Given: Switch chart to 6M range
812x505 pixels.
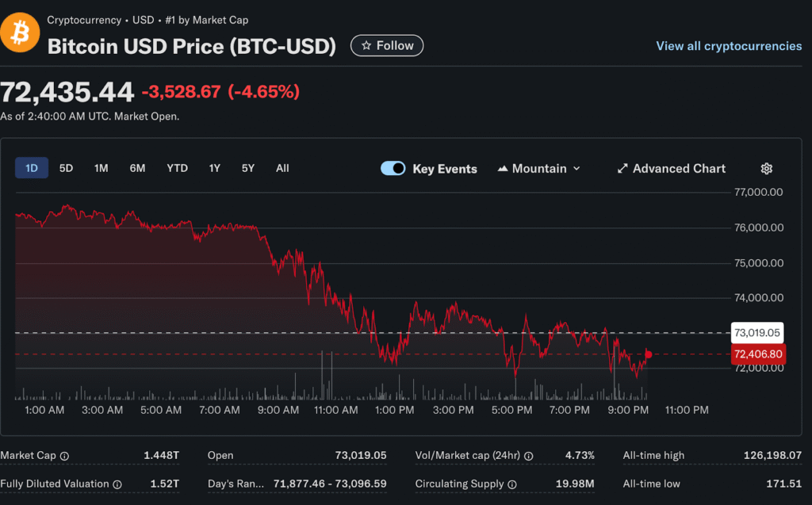Looking at the screenshot, I should click(x=138, y=168).
